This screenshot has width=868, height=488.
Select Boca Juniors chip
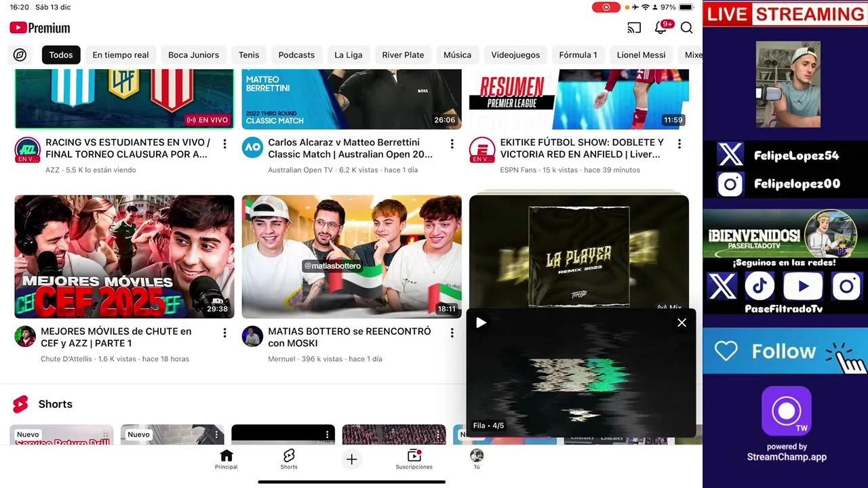click(193, 55)
